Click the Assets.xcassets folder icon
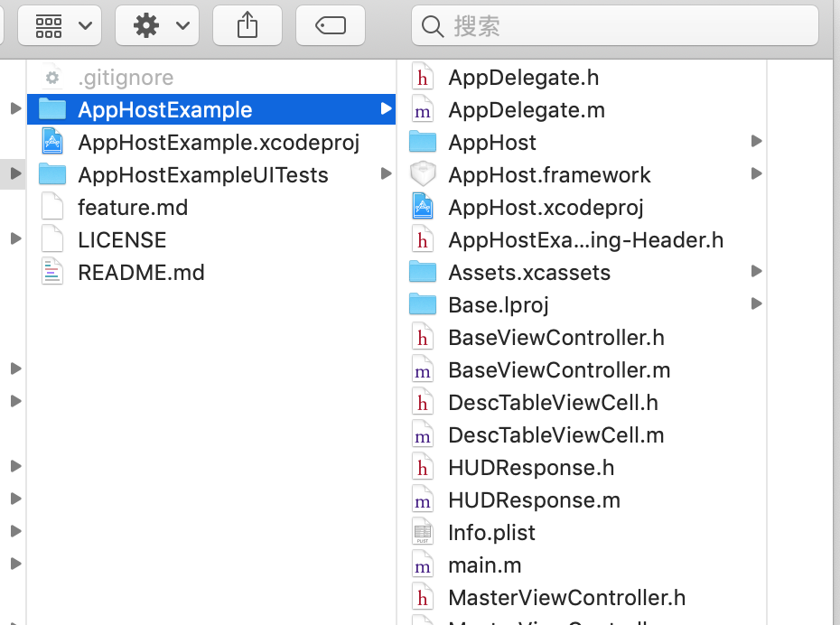The image size is (840, 625). (422, 272)
